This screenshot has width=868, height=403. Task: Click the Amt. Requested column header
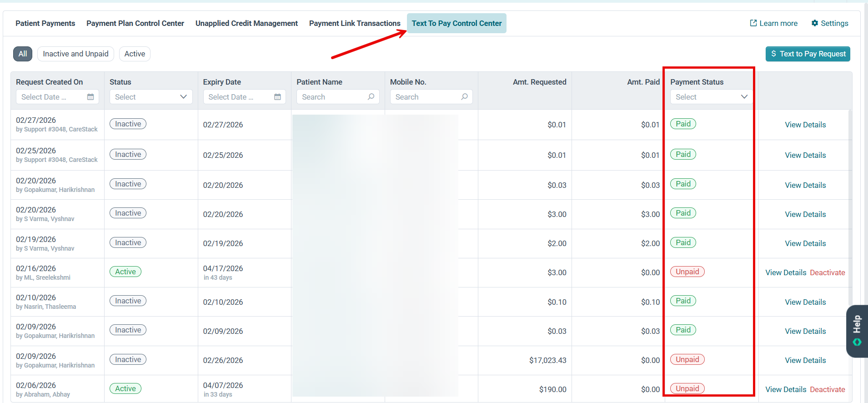539,82
